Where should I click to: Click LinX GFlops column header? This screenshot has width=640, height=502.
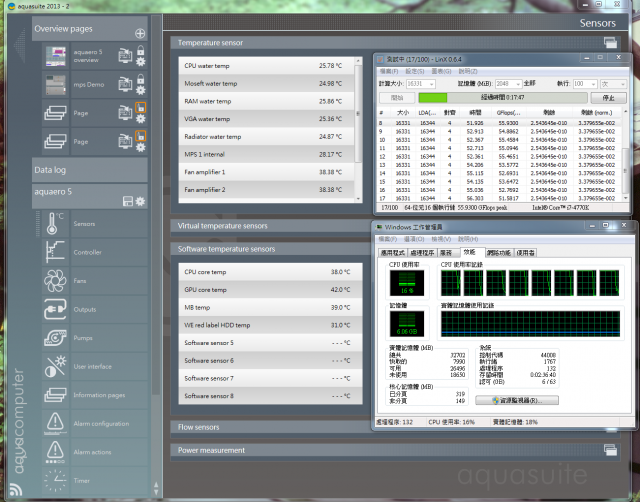[x=508, y=112]
